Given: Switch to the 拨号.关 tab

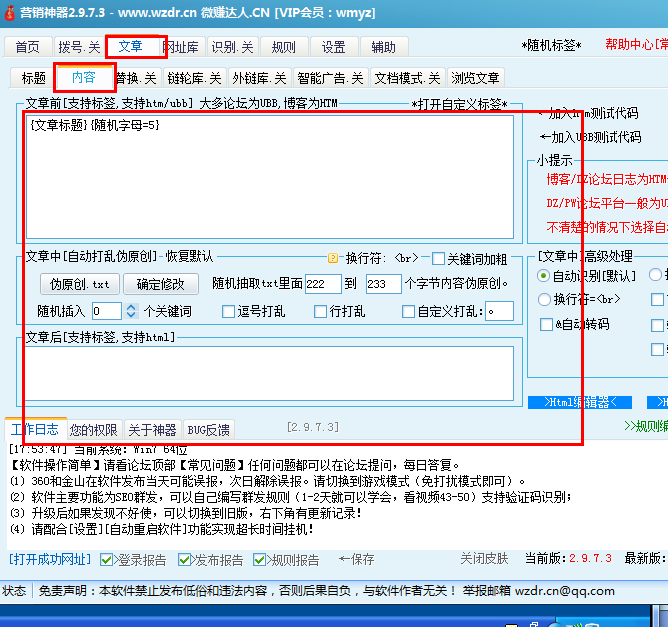Looking at the screenshot, I should click(x=79, y=47).
